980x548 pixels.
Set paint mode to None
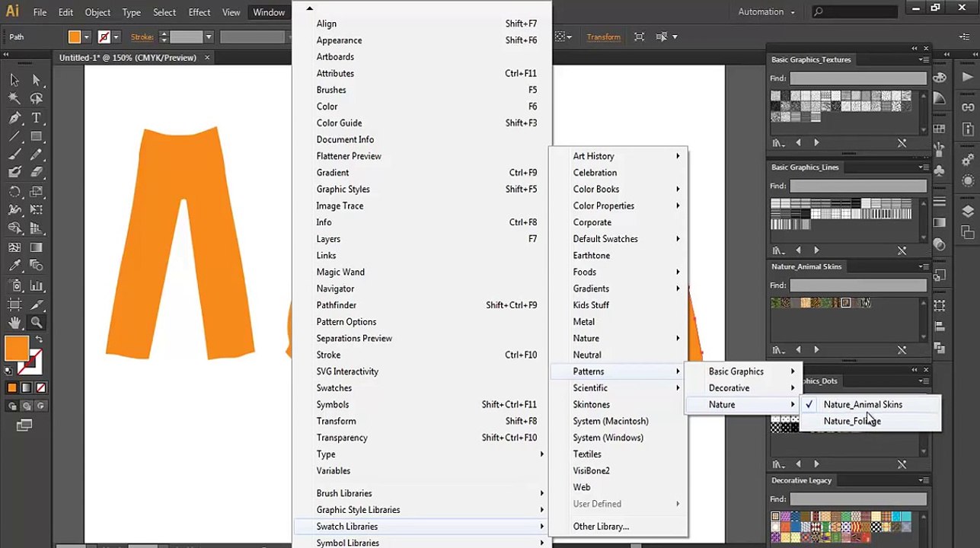point(40,387)
